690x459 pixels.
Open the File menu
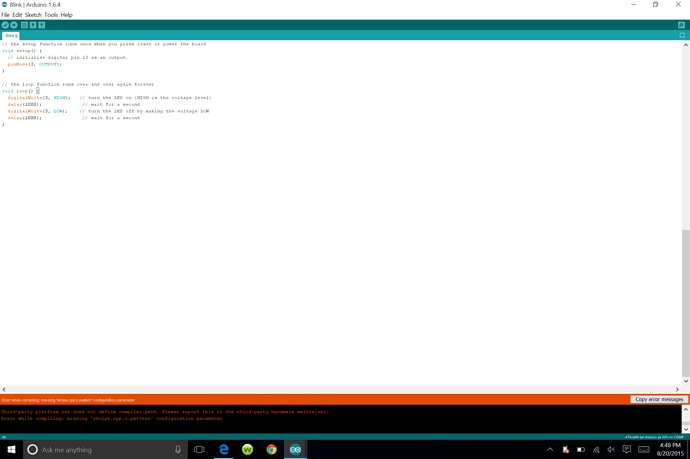[5, 15]
